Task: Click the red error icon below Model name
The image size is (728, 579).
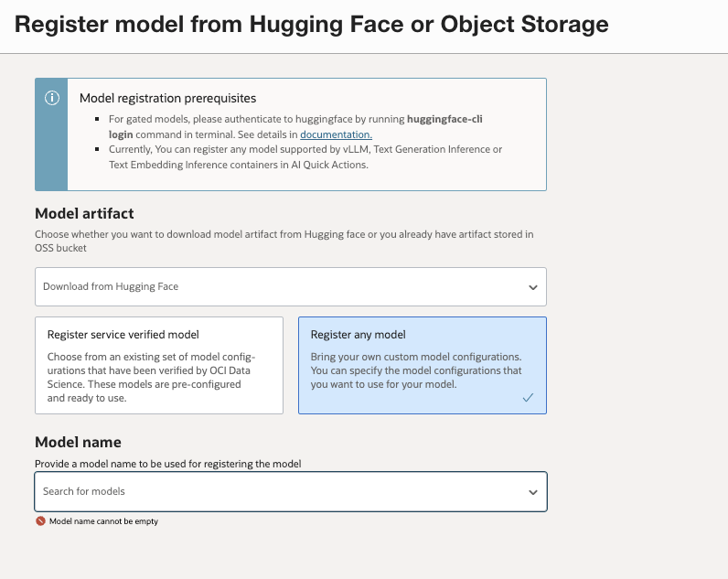Action: [x=40, y=521]
